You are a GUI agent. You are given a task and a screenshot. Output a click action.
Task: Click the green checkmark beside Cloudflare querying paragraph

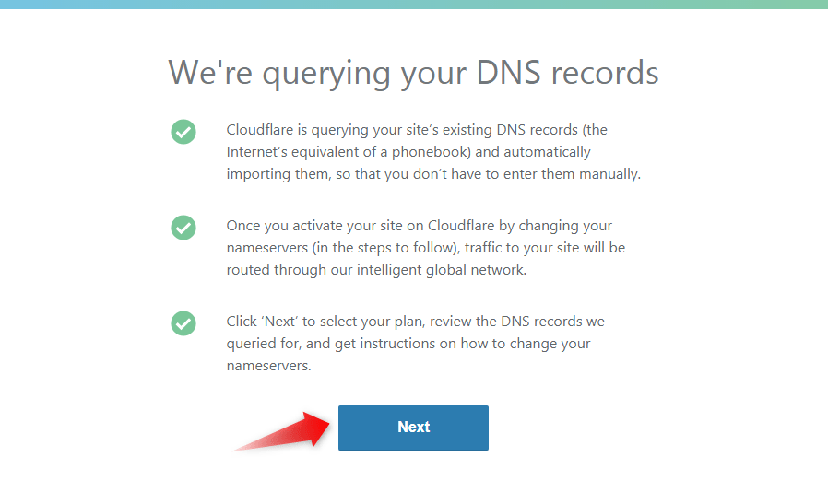183,132
